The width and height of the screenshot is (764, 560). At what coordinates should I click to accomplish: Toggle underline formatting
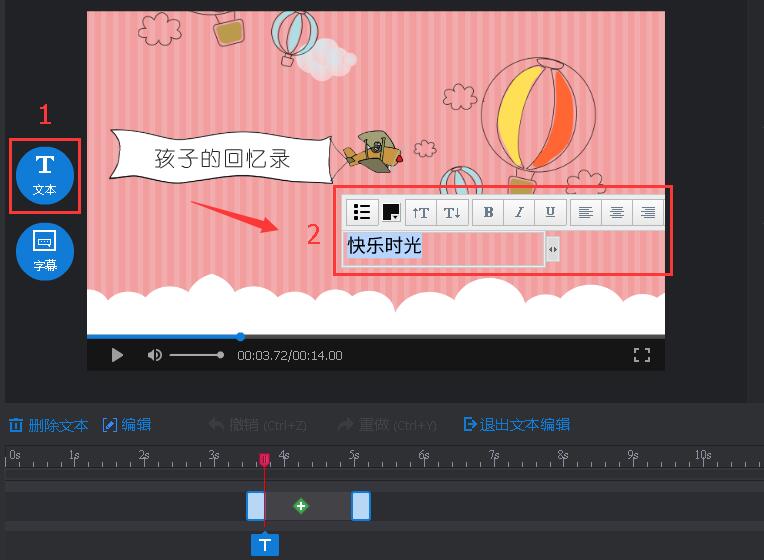[x=550, y=212]
